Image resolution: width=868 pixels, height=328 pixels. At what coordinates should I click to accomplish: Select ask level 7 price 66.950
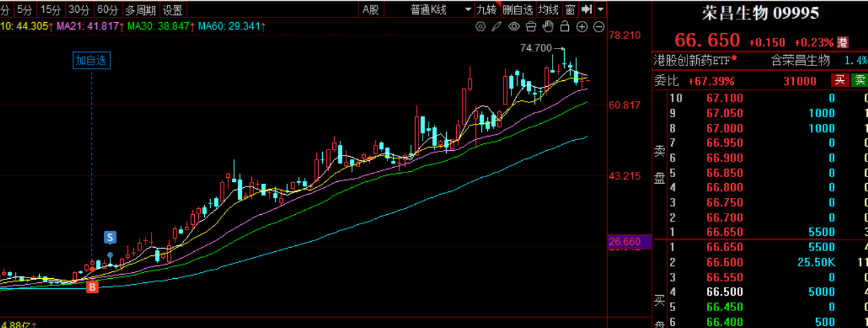[724, 143]
